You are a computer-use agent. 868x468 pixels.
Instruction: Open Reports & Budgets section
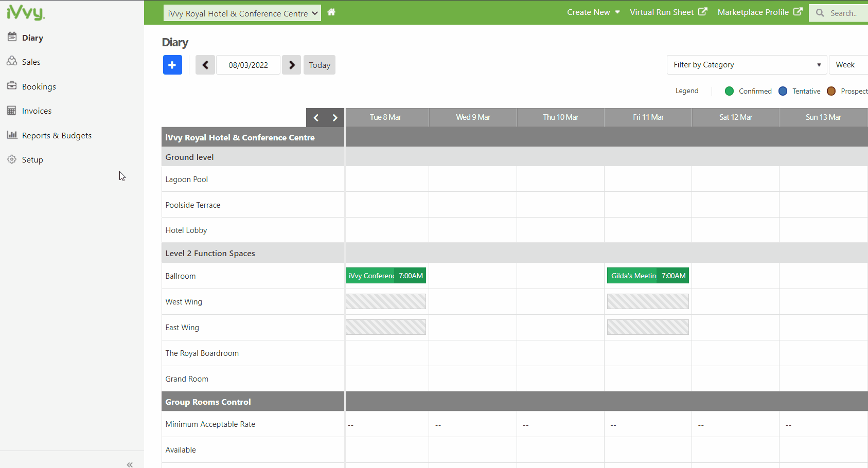57,136
